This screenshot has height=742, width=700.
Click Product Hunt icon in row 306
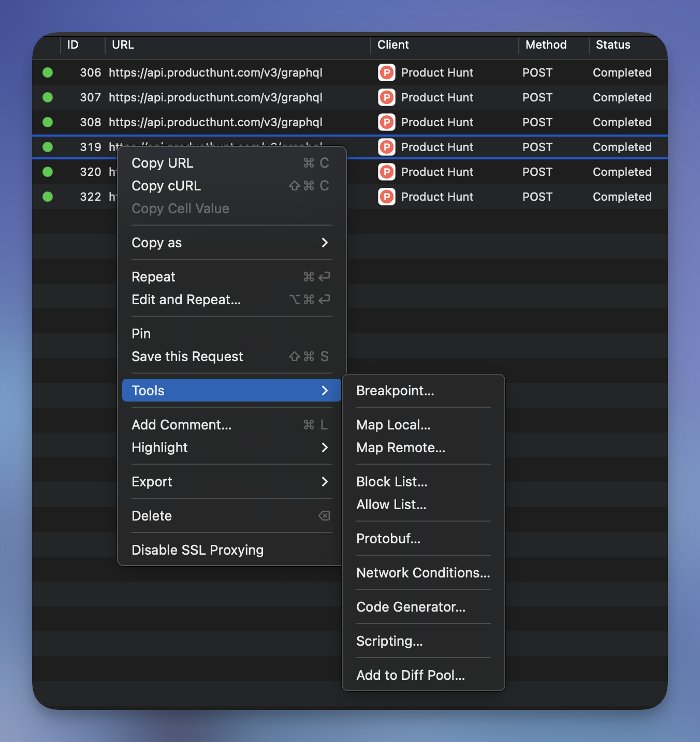tap(386, 72)
